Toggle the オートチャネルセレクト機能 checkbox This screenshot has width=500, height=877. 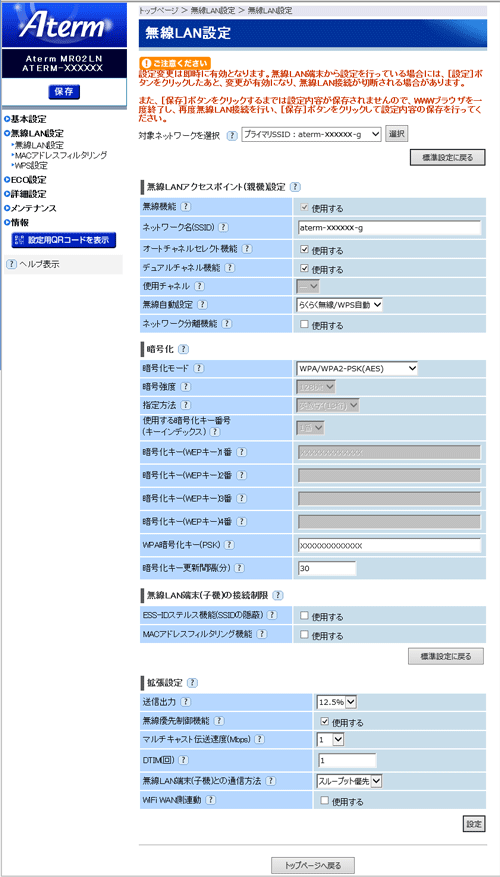point(304,249)
